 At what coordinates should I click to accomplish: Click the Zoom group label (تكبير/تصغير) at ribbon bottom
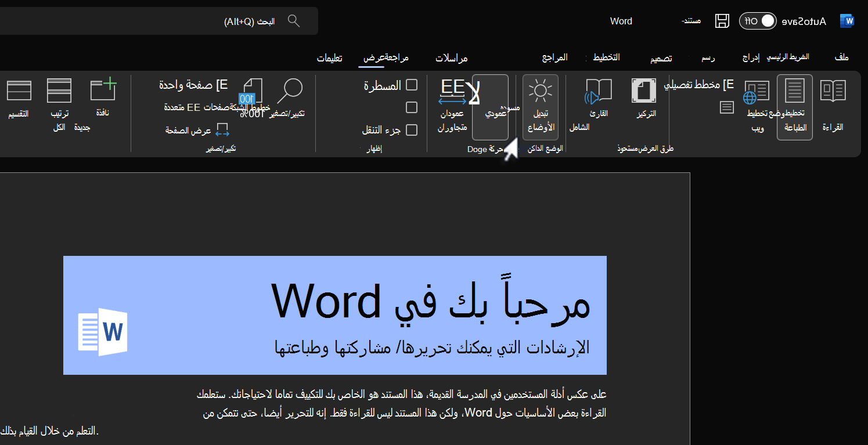(x=221, y=149)
